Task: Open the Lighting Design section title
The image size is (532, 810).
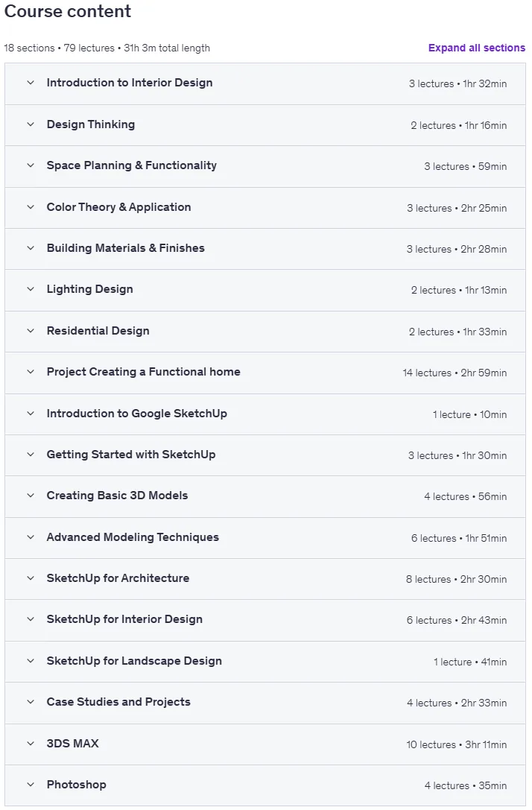Action: [90, 289]
